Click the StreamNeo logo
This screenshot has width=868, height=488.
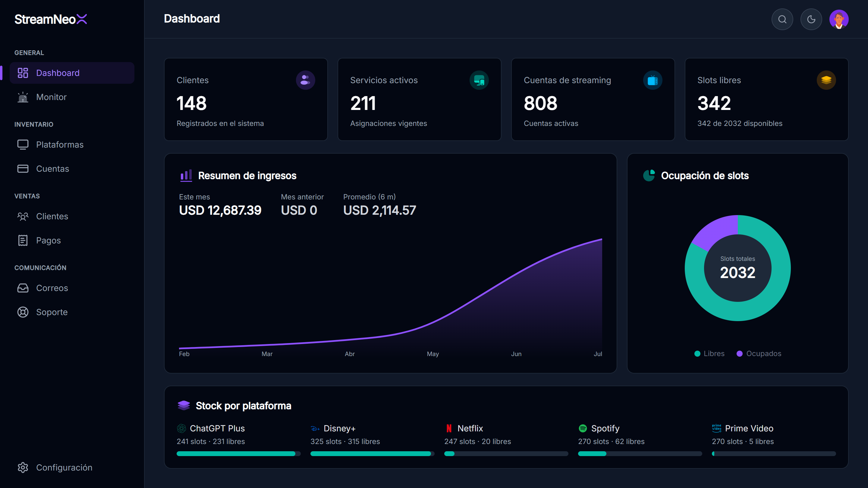click(51, 19)
